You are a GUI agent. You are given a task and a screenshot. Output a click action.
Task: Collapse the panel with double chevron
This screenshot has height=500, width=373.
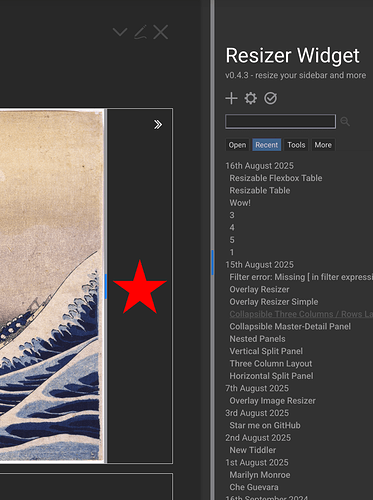(x=158, y=124)
